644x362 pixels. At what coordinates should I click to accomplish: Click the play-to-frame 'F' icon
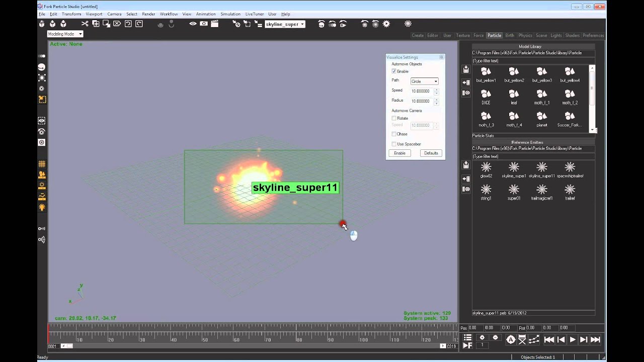pos(467,345)
